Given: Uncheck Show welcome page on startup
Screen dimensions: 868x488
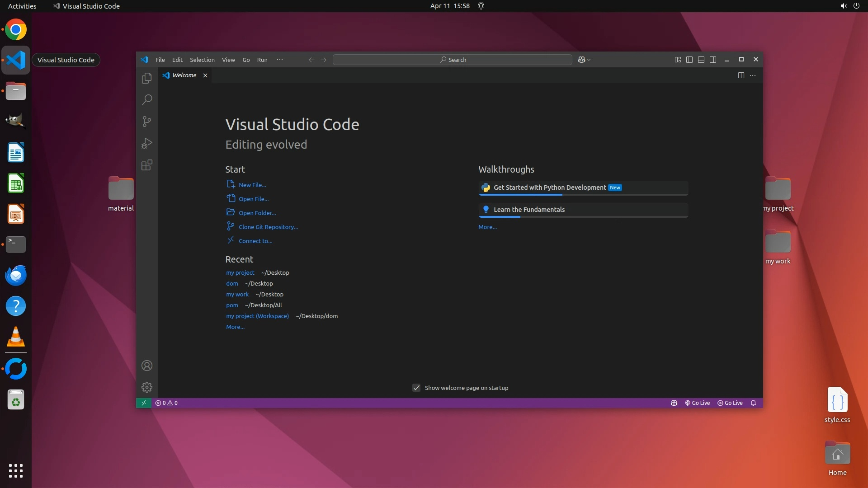Looking at the screenshot, I should [x=416, y=388].
